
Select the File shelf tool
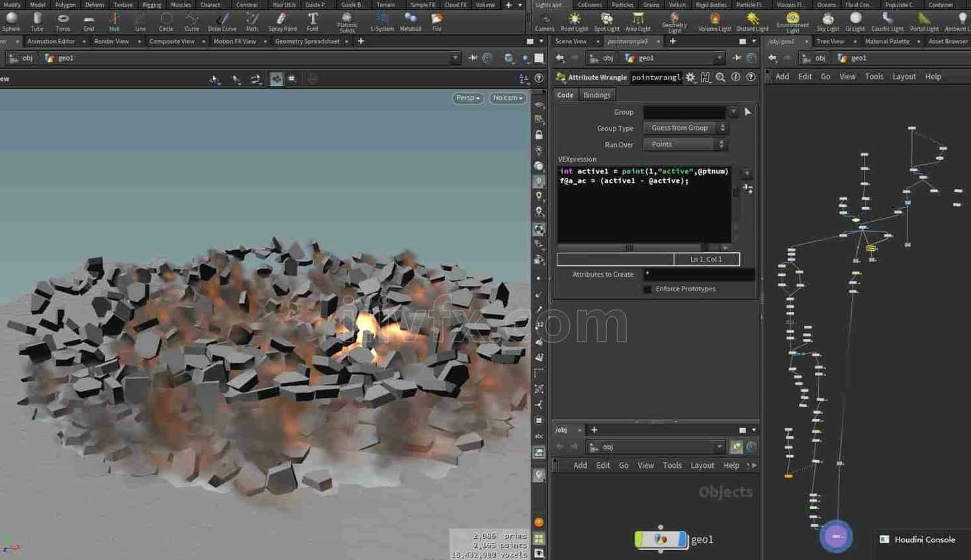[437, 22]
